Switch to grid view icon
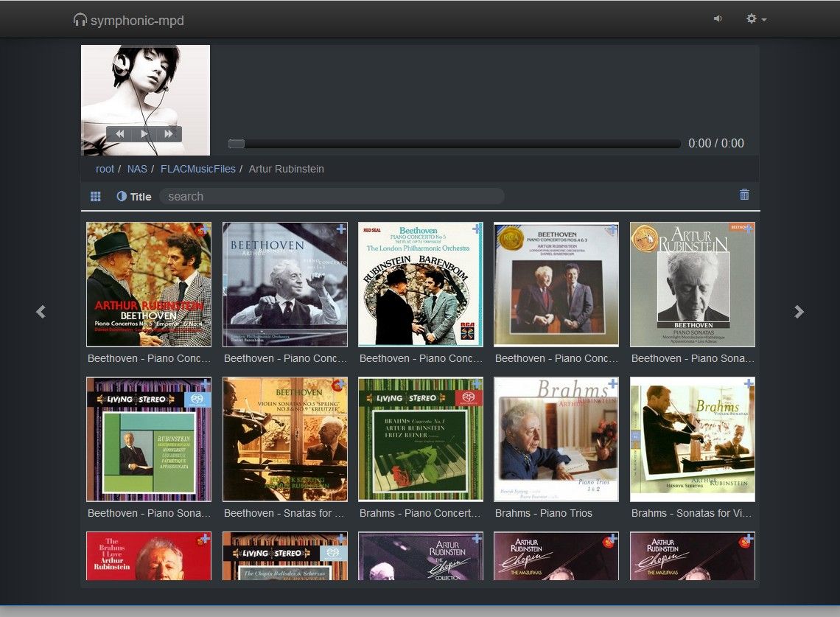 point(96,197)
